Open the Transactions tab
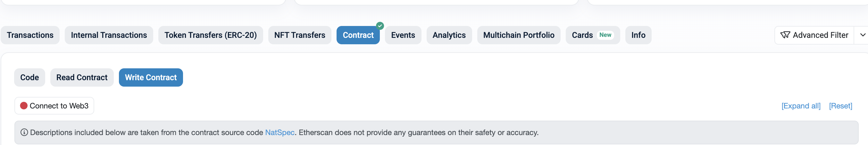 coord(30,35)
